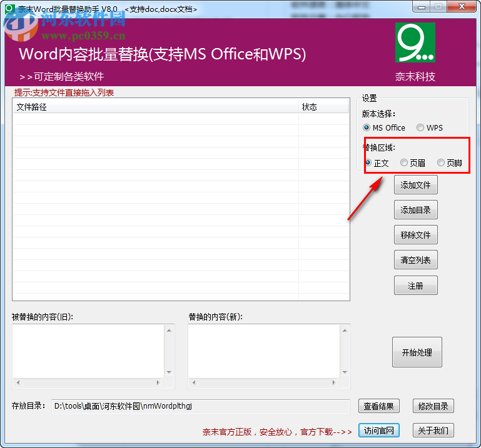Click up arrow of old-content vertical scrollbar
Image resolution: width=481 pixels, height=448 pixels.
[169, 331]
